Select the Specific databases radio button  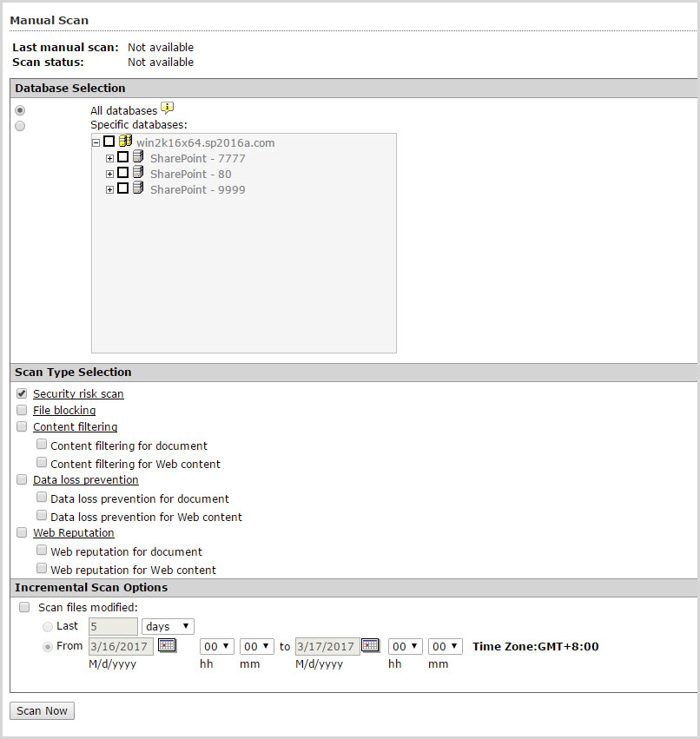pyautogui.click(x=20, y=126)
